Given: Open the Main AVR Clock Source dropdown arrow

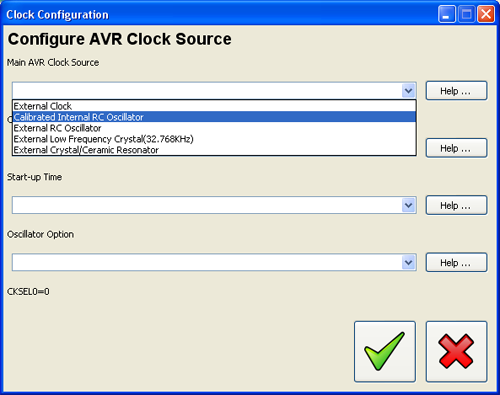Looking at the screenshot, I should [x=409, y=90].
